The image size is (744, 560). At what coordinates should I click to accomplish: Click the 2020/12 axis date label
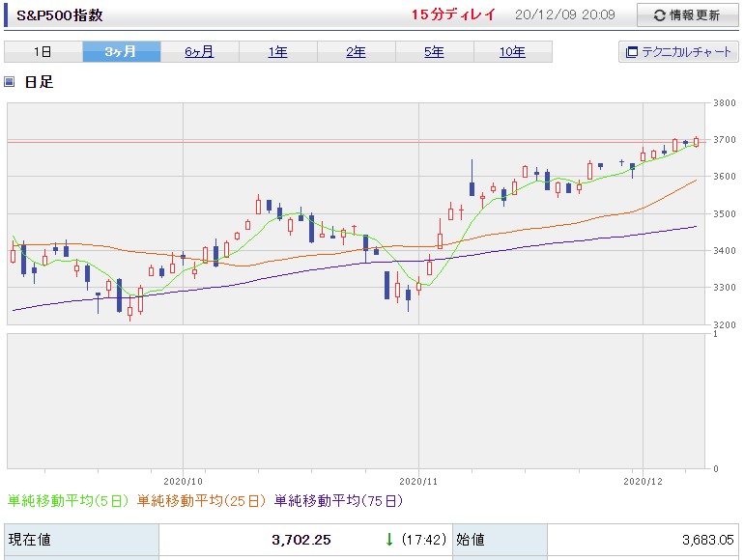pos(643,481)
